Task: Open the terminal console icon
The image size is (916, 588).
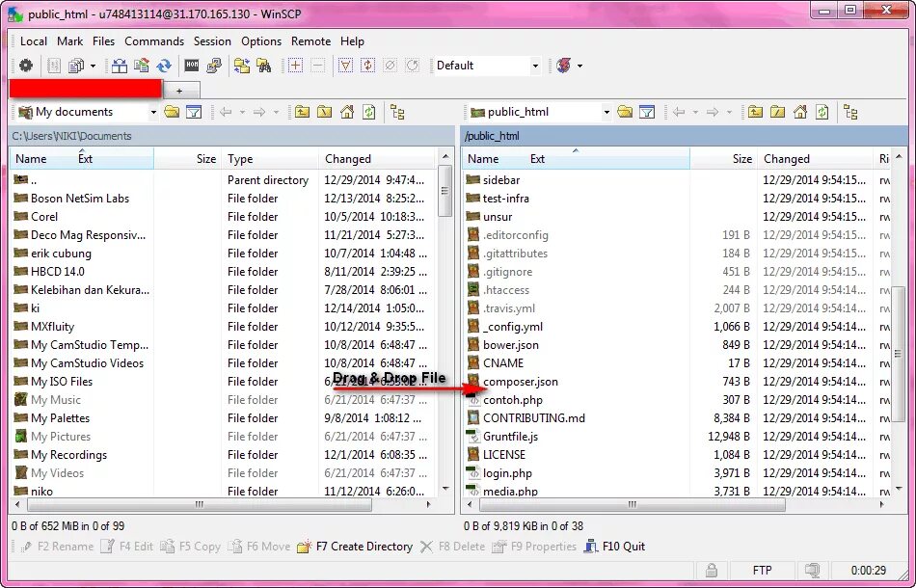Action: click(192, 66)
